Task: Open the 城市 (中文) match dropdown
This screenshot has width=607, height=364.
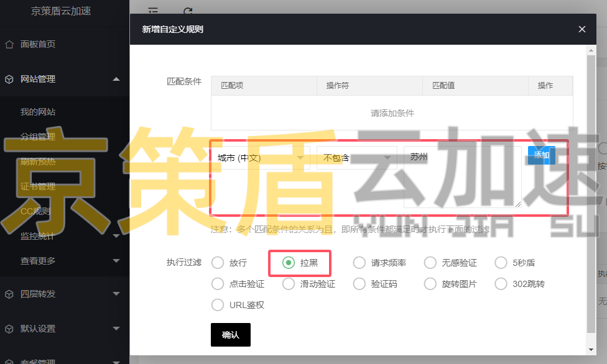Action: point(261,157)
